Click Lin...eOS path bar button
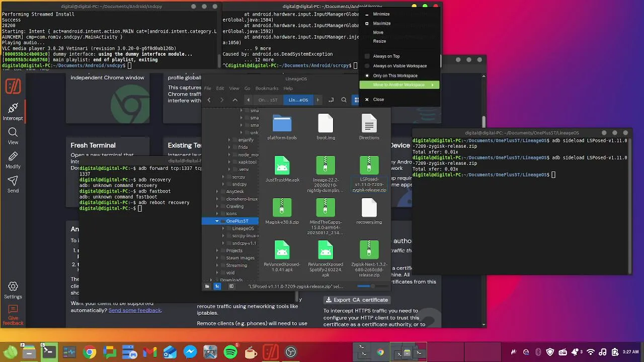 (298, 100)
